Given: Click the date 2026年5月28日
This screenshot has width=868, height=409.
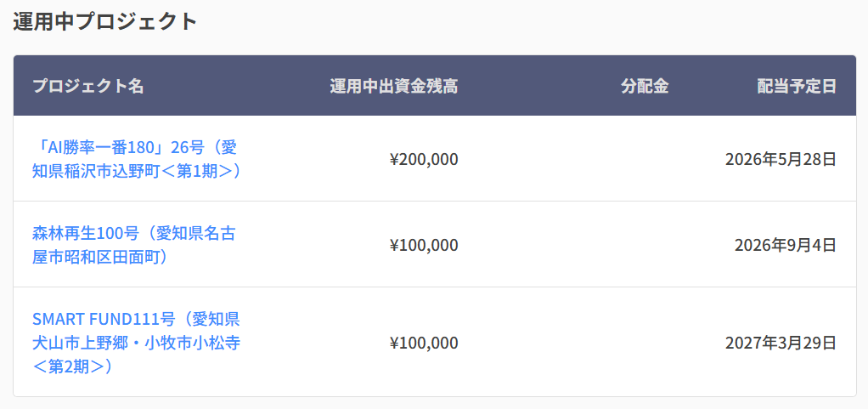Looking at the screenshot, I should point(781,160).
